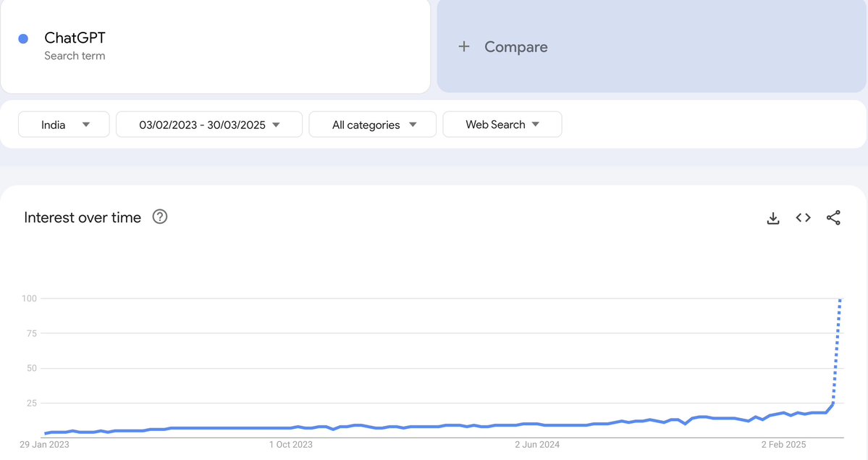Image resolution: width=868 pixels, height=460 pixels.
Task: Change the 03/02/2023 - 30/03/2025 date range
Action: (x=208, y=125)
